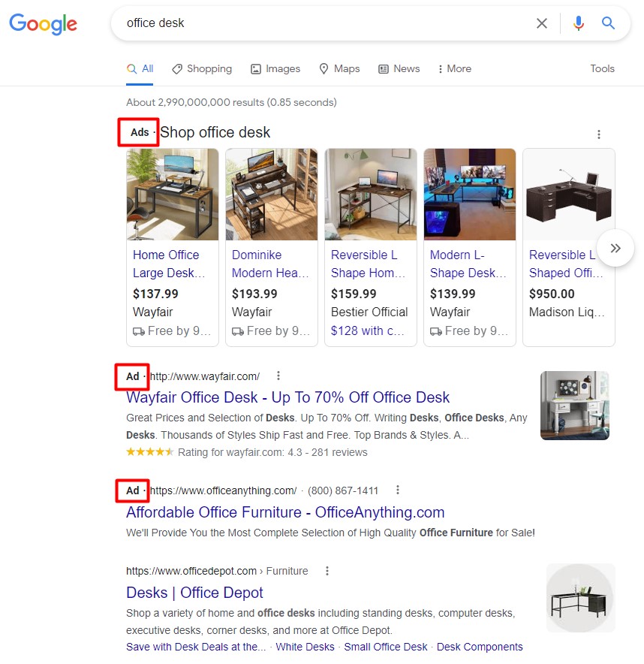This screenshot has width=644, height=664.
Task: Click the (800) 867-1411 phone number
Action: pyautogui.click(x=343, y=490)
